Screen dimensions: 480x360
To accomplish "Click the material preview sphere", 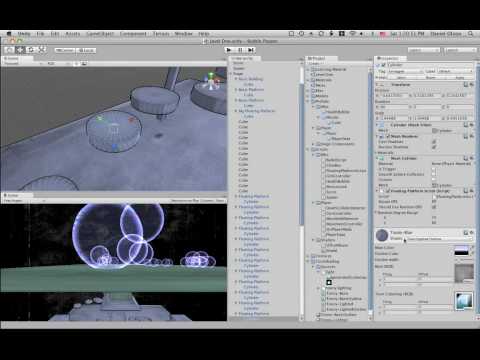I will click(382, 235).
